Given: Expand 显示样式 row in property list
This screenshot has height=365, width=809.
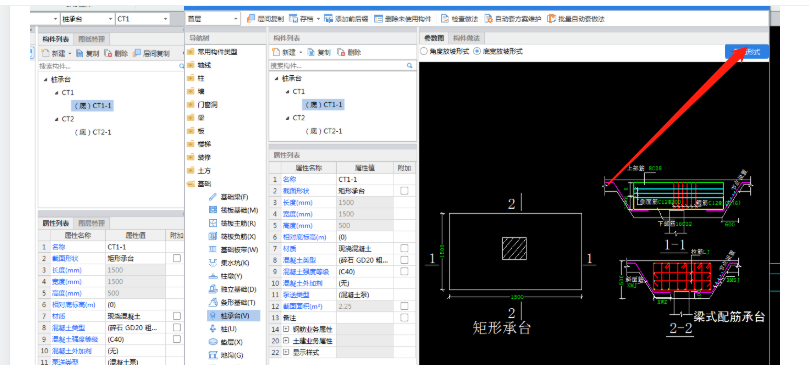Looking at the screenshot, I should [x=285, y=353].
